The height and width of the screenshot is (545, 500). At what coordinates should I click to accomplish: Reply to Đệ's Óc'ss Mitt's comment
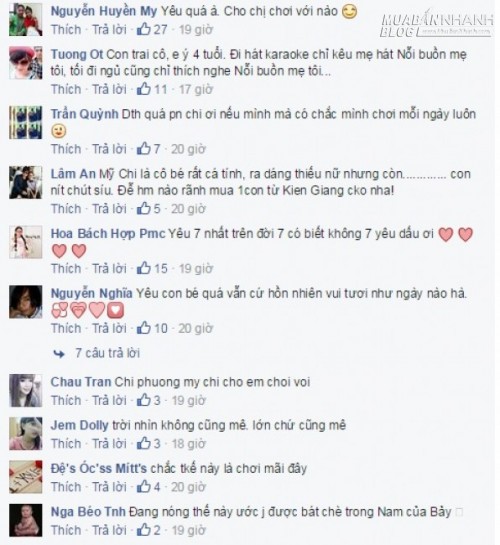[x=109, y=487]
